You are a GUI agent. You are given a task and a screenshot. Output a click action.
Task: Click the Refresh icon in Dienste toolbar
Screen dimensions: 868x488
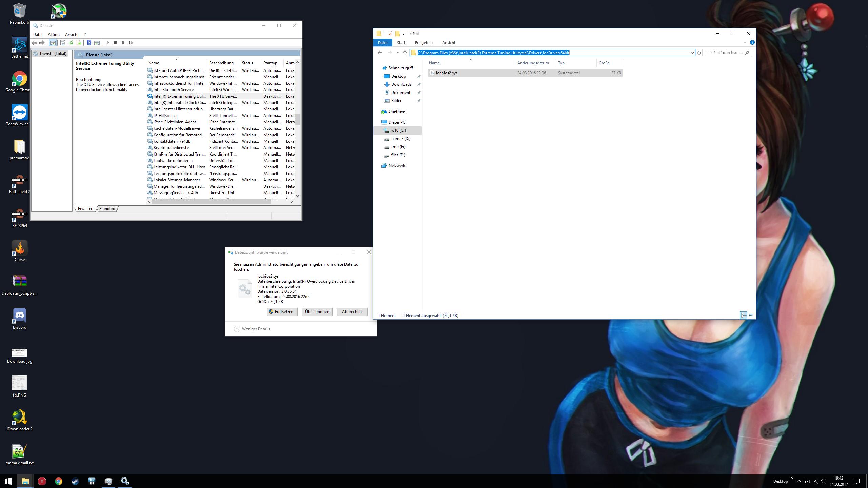pyautogui.click(x=71, y=43)
